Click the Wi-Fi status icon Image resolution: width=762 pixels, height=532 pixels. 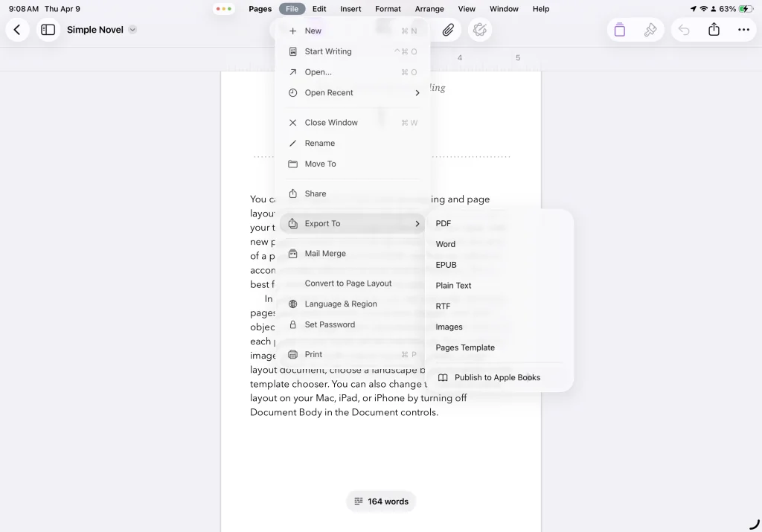(x=703, y=9)
